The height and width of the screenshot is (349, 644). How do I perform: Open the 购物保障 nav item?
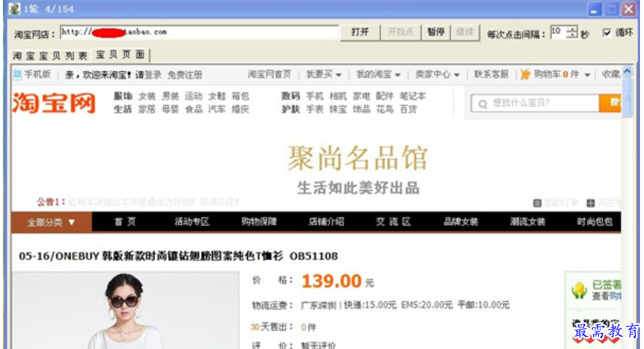[x=259, y=222]
